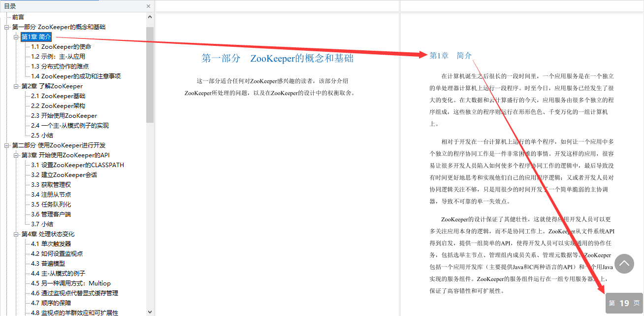Screen dimensions: 644x316
Task: Click the outline panel scrollbar thumb
Action: (x=150, y=74)
